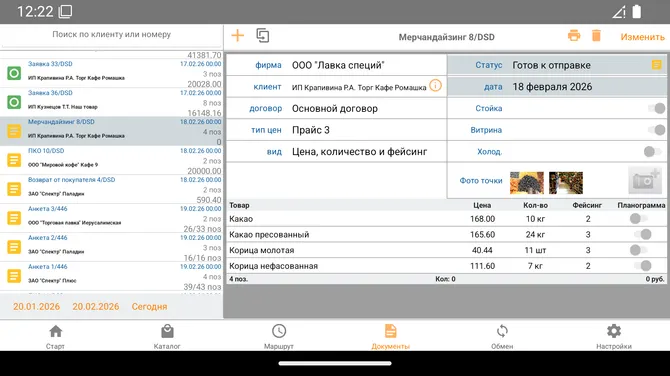This screenshot has width=670, height=376.
Task: Open document Заявка 36/DSD
Action: pos(111,102)
